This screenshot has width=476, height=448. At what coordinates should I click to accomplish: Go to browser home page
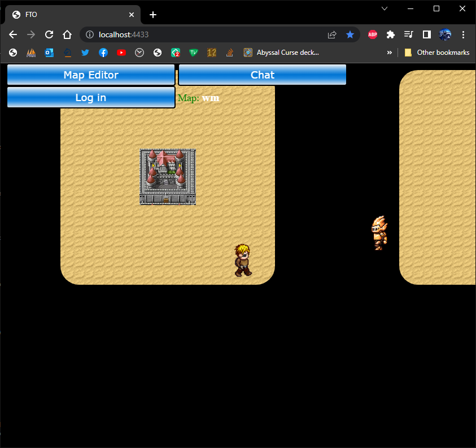tap(67, 34)
